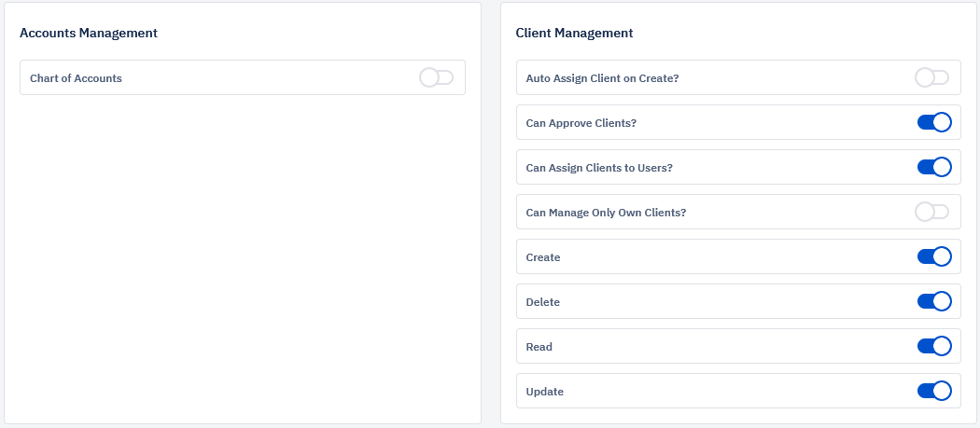
Task: Click the Chart of Accounts label
Action: pos(77,78)
